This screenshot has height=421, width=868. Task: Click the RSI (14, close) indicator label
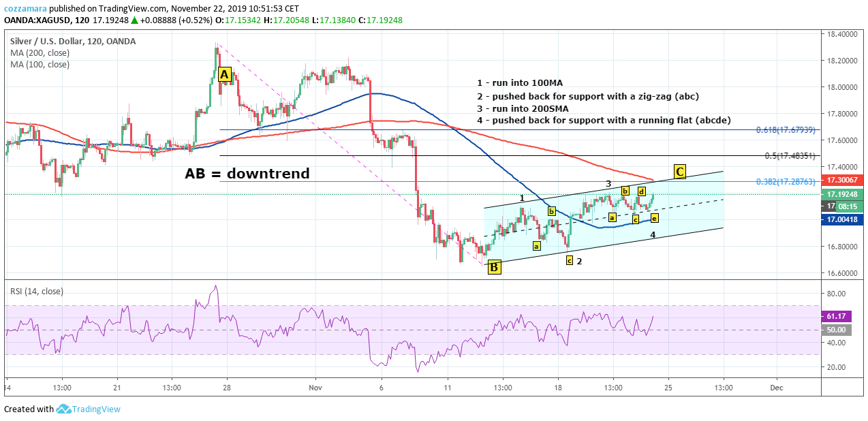click(37, 292)
